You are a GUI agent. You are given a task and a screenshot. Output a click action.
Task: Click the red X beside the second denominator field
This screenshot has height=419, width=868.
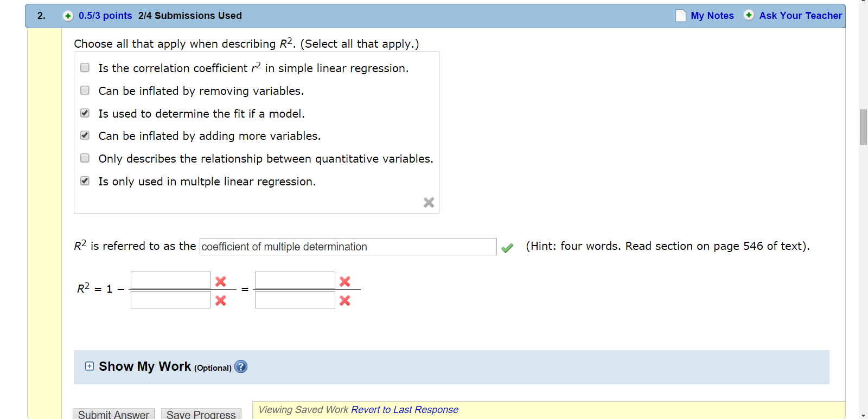[x=344, y=300]
